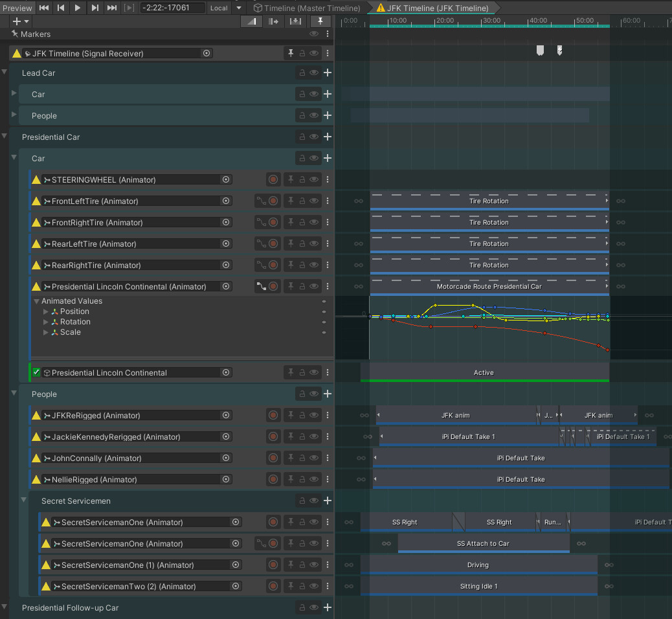Open the Local time reference dropdown
The height and width of the screenshot is (619, 672).
(225, 8)
